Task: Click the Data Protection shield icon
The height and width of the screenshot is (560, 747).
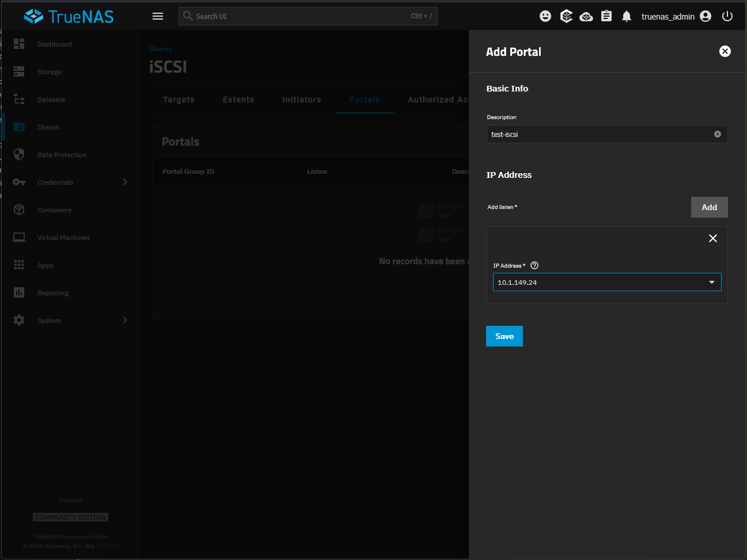Action: pos(19,154)
